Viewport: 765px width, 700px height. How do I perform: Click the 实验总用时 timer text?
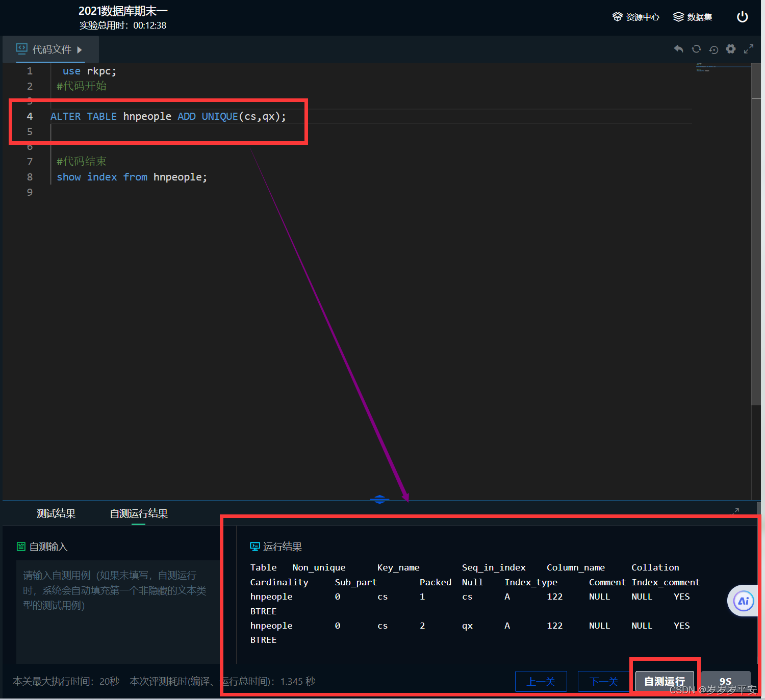click(123, 25)
